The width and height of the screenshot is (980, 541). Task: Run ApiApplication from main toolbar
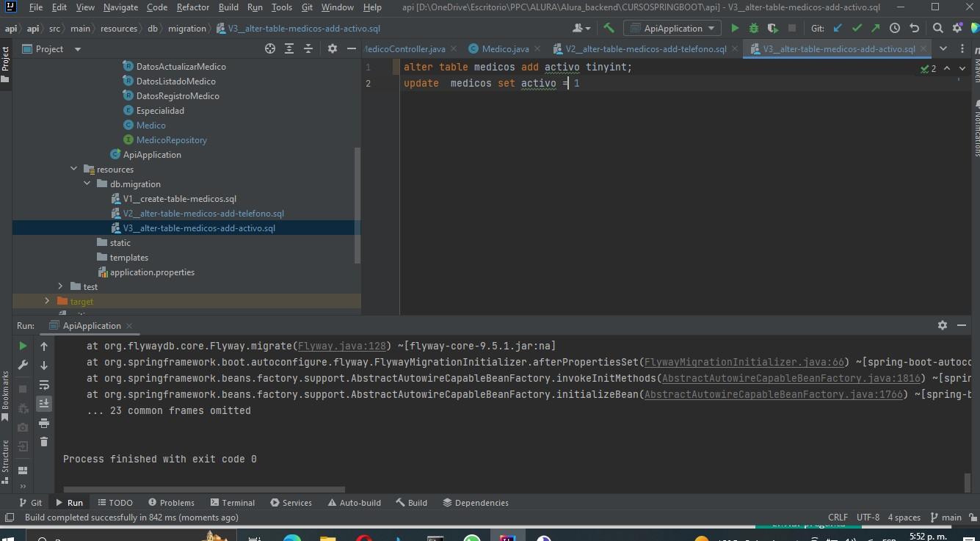pos(735,28)
